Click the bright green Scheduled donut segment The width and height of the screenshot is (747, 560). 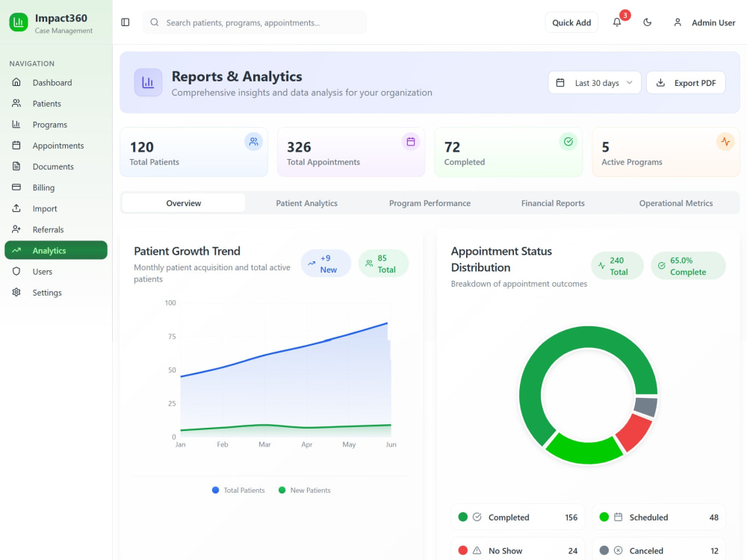pos(584,450)
